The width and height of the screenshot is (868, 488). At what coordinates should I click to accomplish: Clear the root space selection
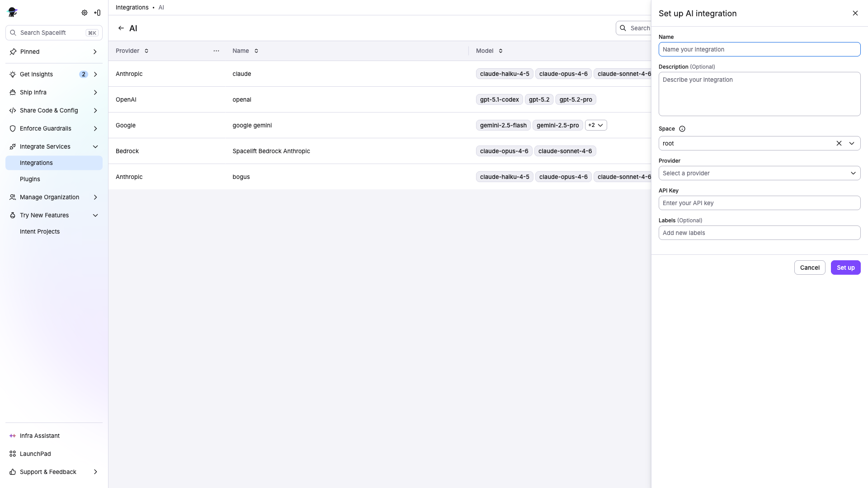[839, 143]
